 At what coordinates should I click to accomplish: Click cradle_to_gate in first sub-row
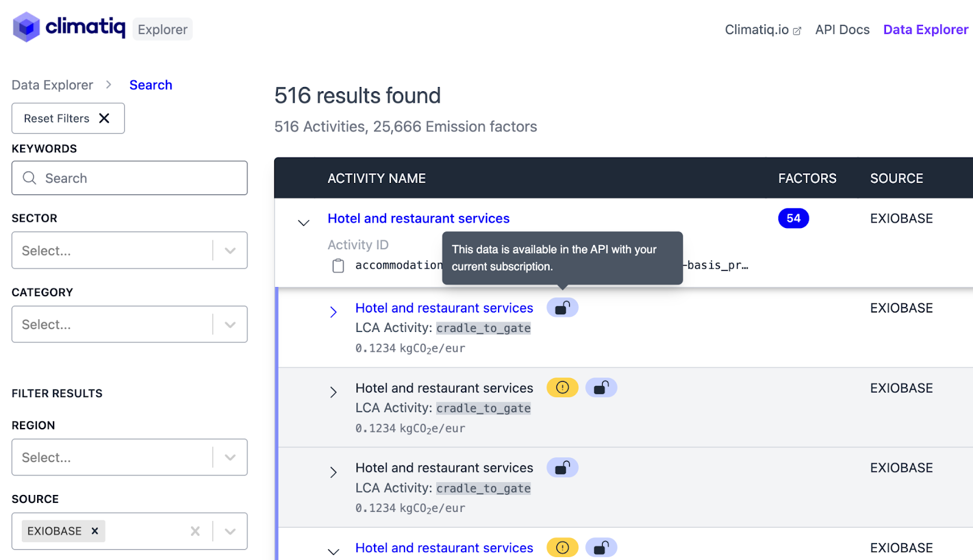pos(483,328)
